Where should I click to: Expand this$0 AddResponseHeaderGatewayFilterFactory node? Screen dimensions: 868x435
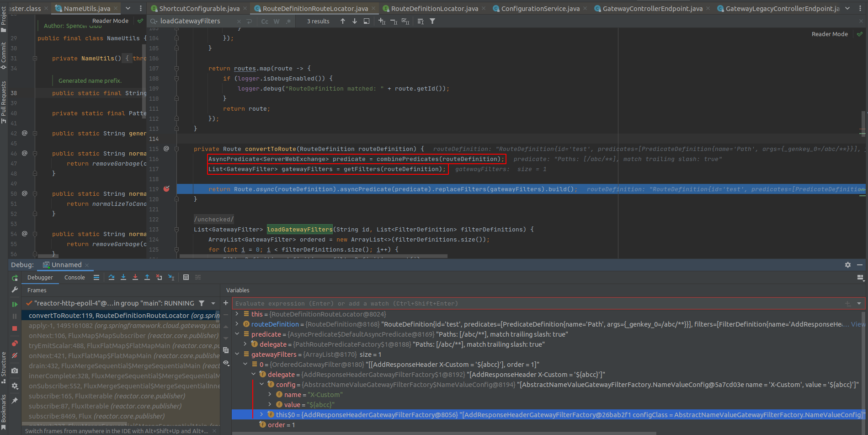tap(261, 415)
